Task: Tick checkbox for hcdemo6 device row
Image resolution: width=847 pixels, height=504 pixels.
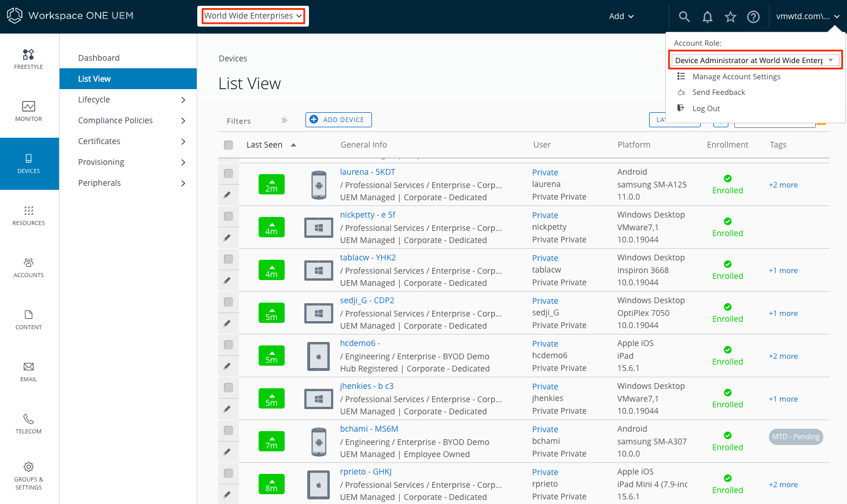Action: 229,345
